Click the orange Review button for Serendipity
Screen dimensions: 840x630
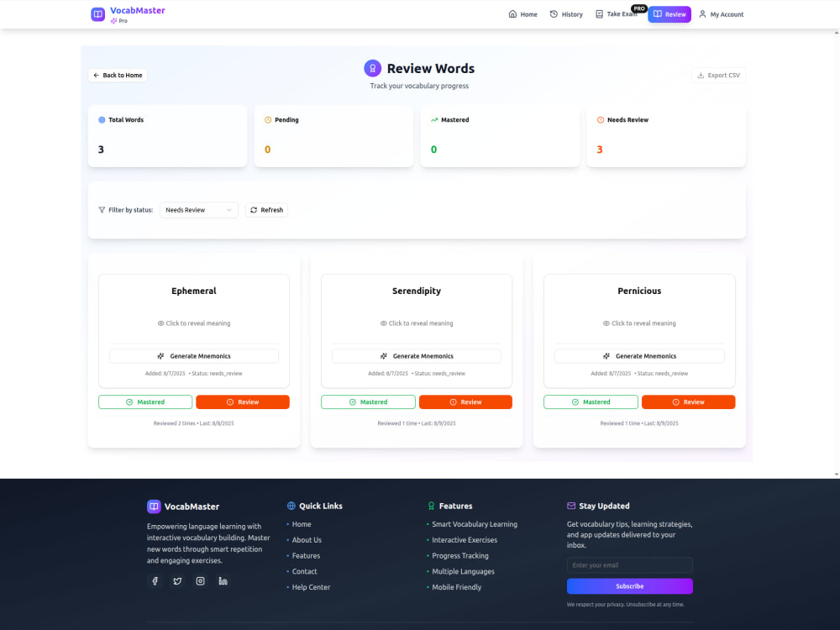click(x=465, y=402)
